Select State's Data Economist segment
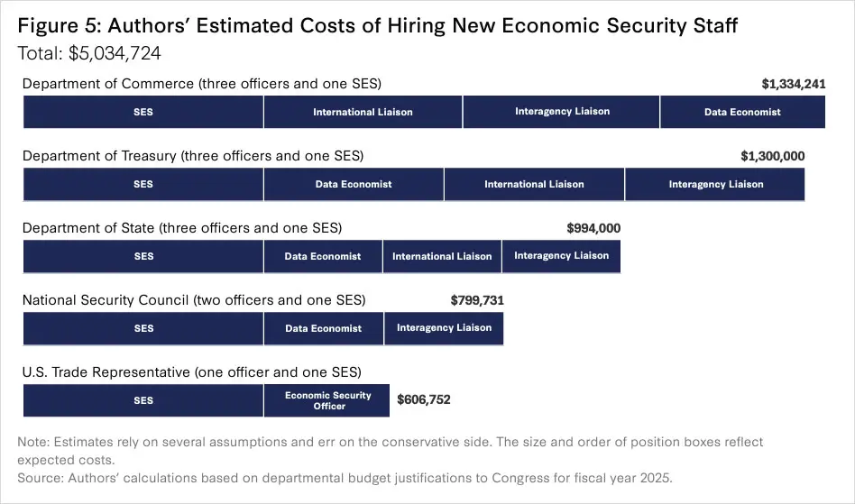The width and height of the screenshot is (855, 504). pyautogui.click(x=323, y=256)
